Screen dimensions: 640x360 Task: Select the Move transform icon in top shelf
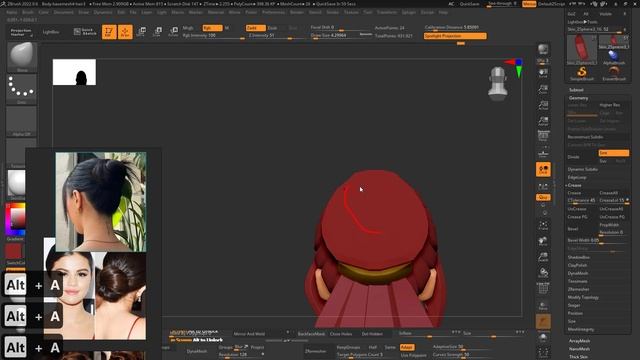point(142,32)
